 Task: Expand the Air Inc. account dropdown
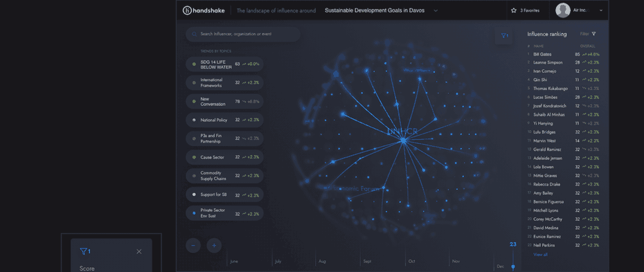point(601,10)
